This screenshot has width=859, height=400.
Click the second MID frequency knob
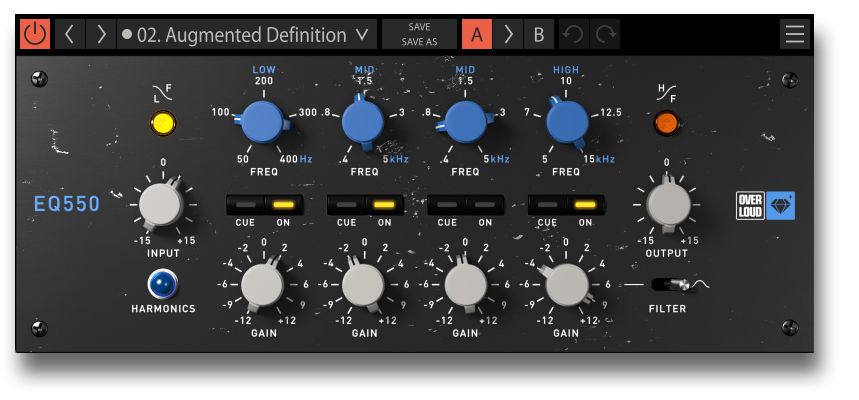click(x=466, y=122)
